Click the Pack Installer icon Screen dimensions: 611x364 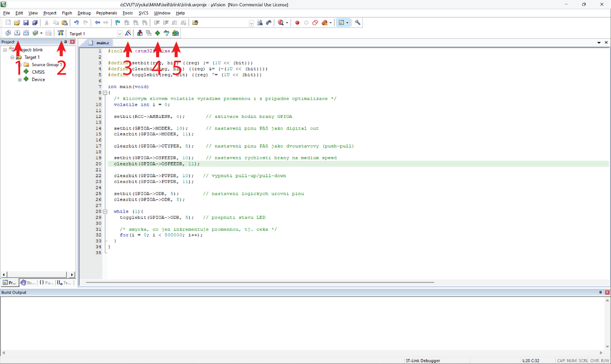pos(176,33)
